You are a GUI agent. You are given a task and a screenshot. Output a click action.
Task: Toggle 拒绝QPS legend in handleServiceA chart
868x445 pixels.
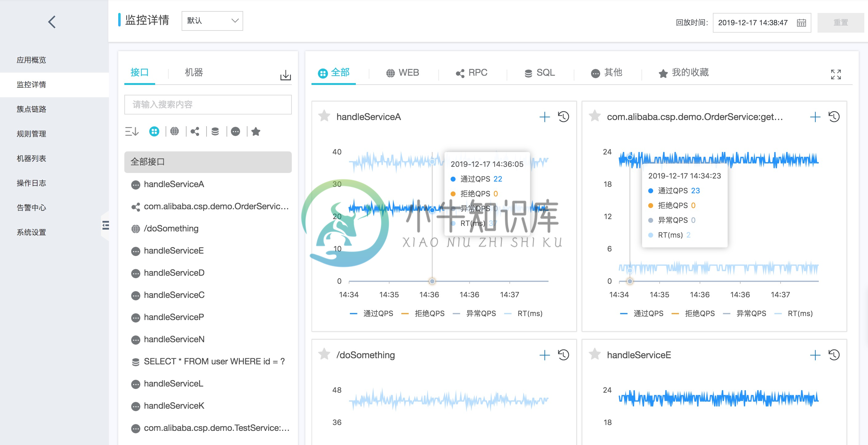pyautogui.click(x=423, y=313)
